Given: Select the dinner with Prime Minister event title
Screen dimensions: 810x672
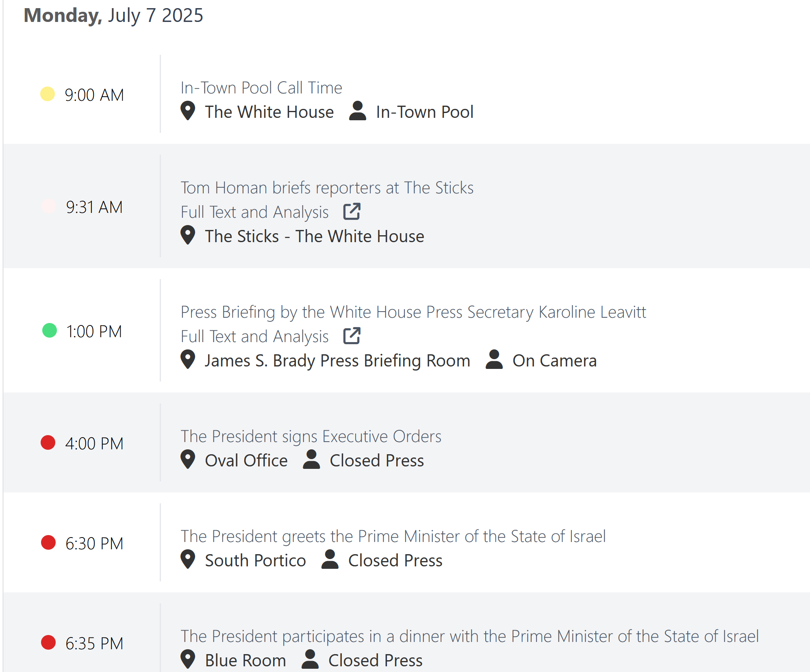Looking at the screenshot, I should pos(470,636).
